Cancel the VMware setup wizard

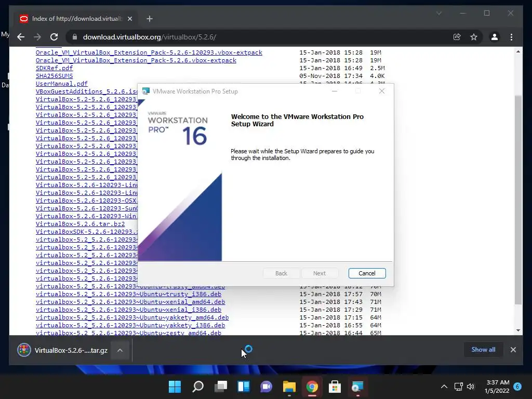pos(367,273)
